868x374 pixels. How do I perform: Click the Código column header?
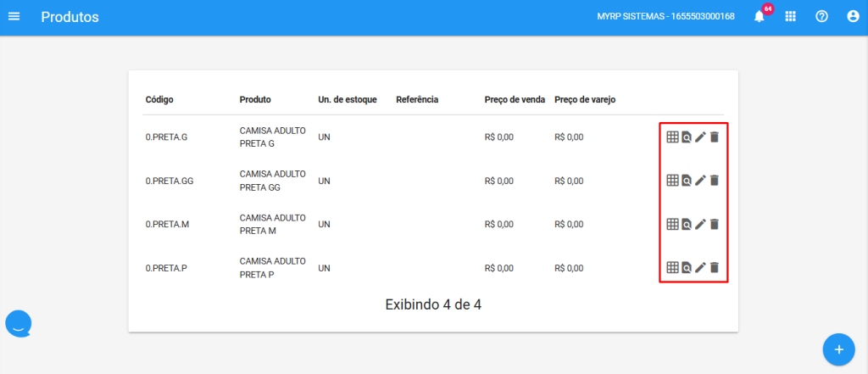point(159,100)
